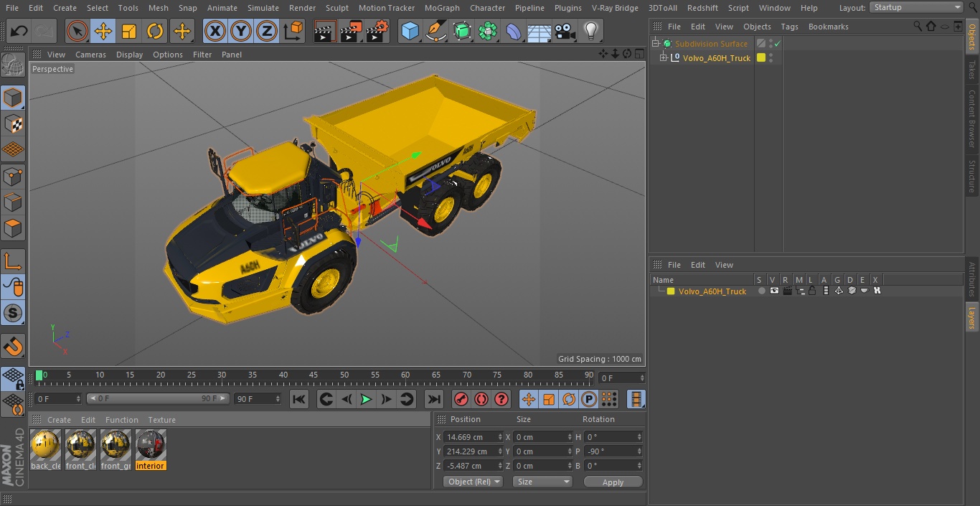
Task: Open the Layout Startup dropdown
Action: 917,7
